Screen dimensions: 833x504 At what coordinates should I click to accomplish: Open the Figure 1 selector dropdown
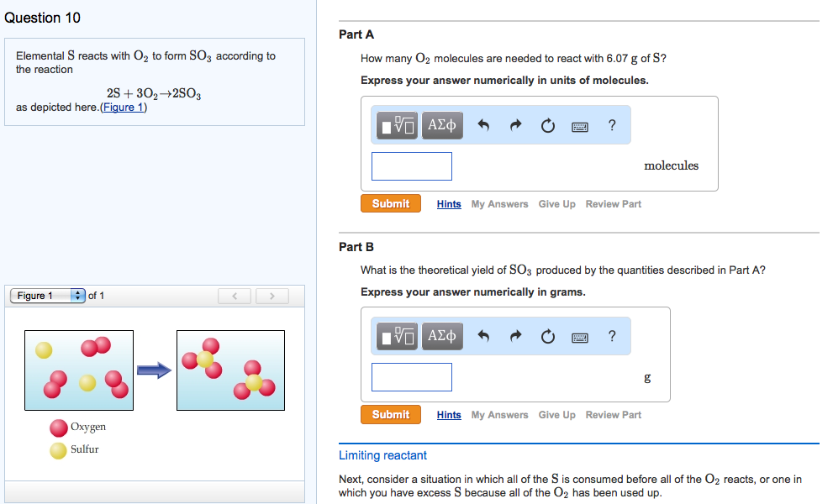(47, 295)
